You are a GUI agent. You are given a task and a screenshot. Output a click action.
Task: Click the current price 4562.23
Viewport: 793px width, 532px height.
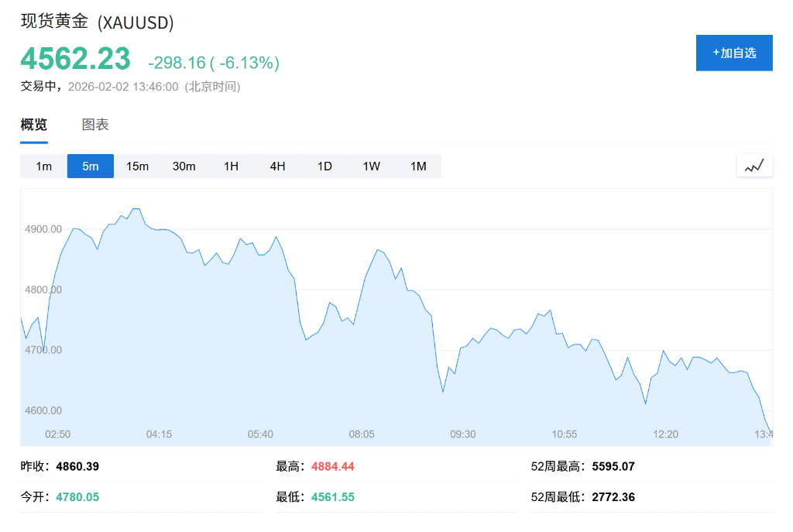(74, 59)
